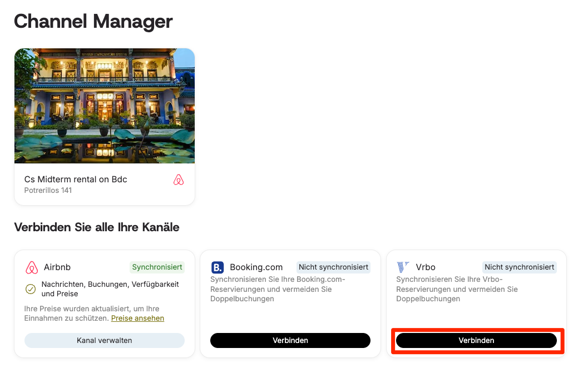Click Booking.com's Nicht synchronisiert badge
The image size is (588, 373).
tap(333, 267)
